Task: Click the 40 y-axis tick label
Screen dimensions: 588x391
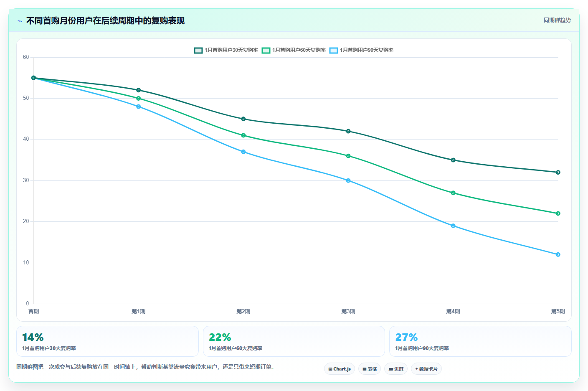Action: pyautogui.click(x=26, y=139)
